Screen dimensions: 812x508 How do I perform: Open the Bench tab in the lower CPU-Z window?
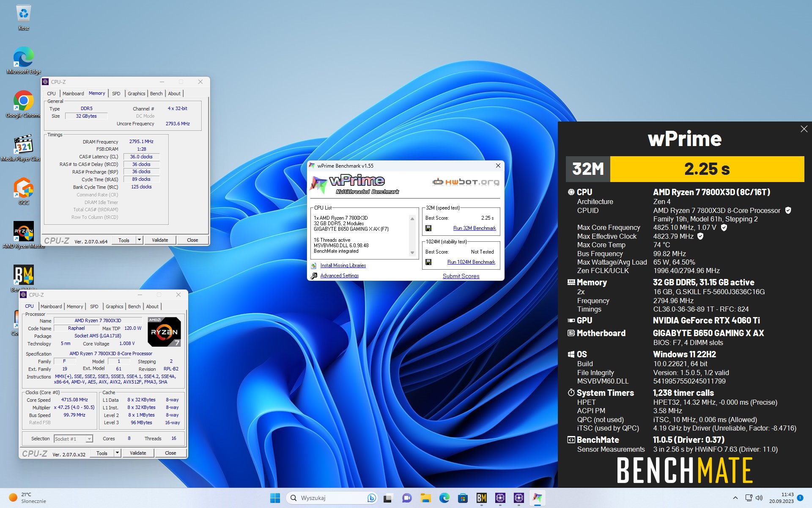click(x=134, y=306)
